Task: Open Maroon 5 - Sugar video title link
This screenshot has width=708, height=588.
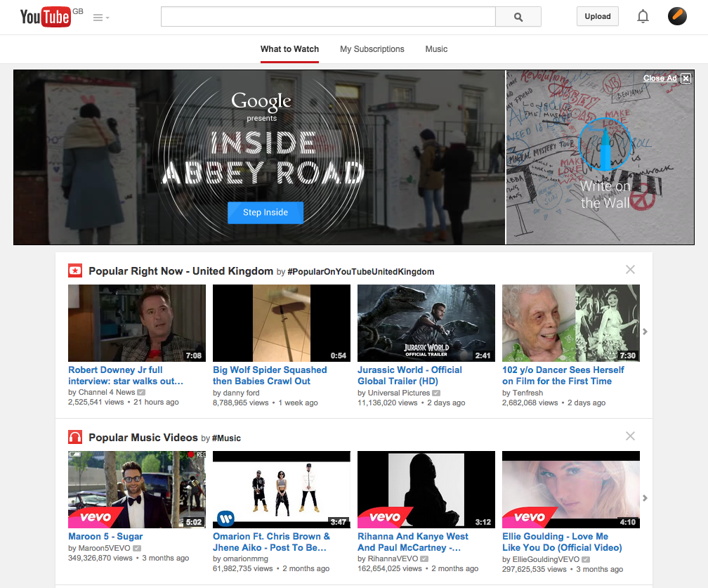Action: click(x=105, y=537)
